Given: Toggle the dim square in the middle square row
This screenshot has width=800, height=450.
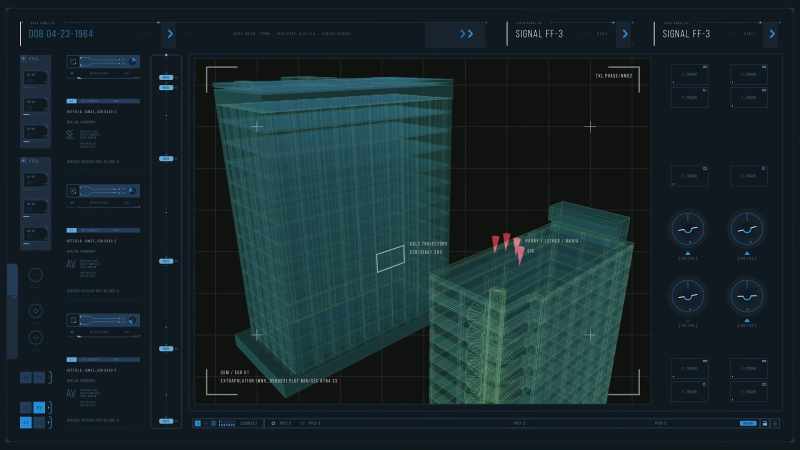Looking at the screenshot, I should point(26,408).
